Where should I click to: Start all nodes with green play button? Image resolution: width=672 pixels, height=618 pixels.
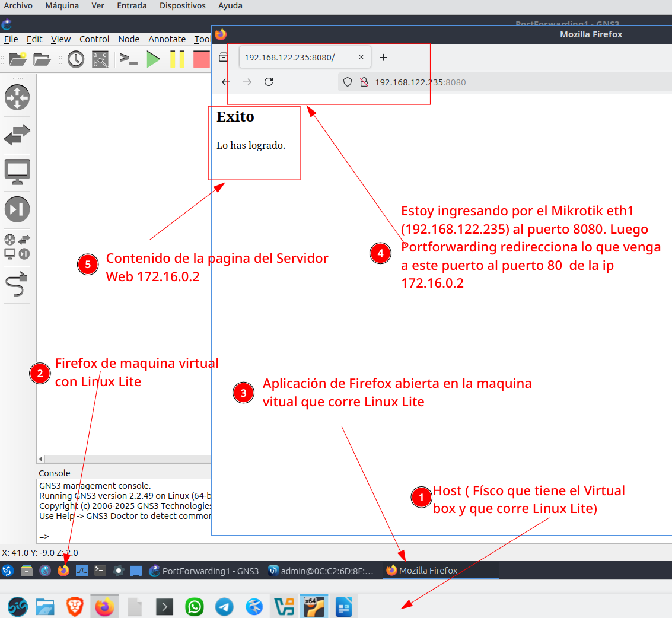tap(154, 59)
